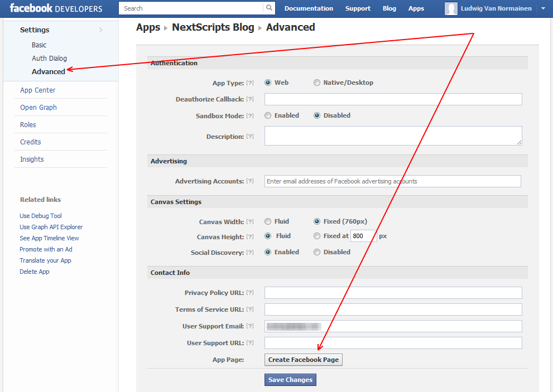Set Sandbox Mode to Disabled
The image size is (553, 392).
[x=317, y=115]
